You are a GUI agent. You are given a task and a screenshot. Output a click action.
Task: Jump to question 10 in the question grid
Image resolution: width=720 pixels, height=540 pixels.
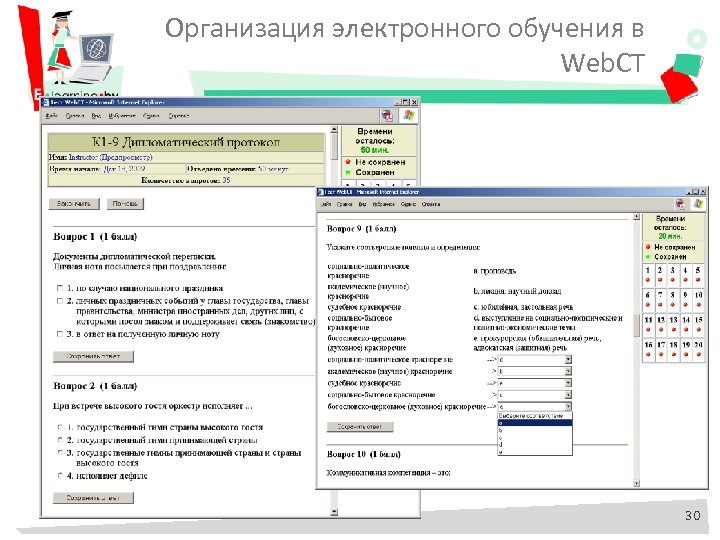[x=698, y=299]
